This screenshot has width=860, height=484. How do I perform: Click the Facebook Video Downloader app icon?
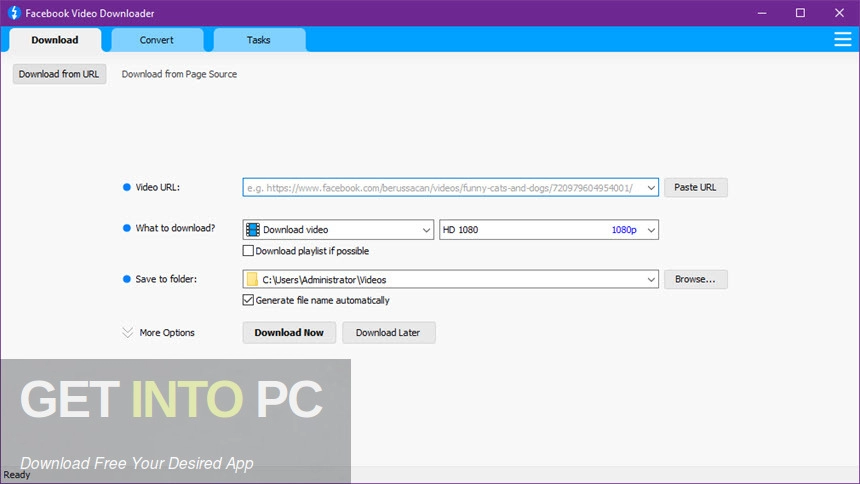(x=14, y=13)
